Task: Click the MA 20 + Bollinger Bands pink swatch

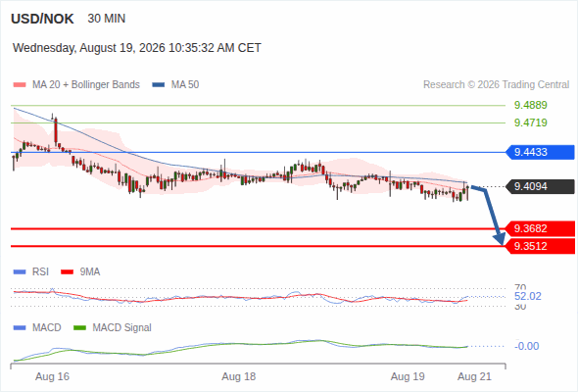Action: [x=20, y=85]
